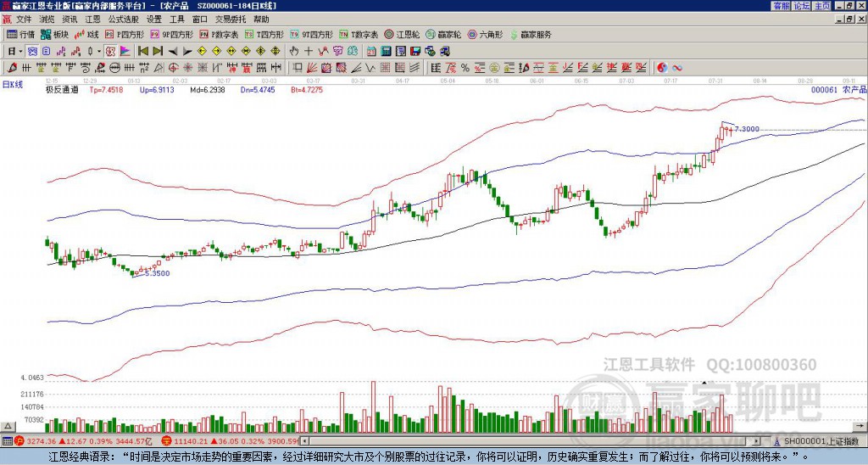Open the T四方形 tool
Viewport: 868px width, 465px height.
click(264, 34)
